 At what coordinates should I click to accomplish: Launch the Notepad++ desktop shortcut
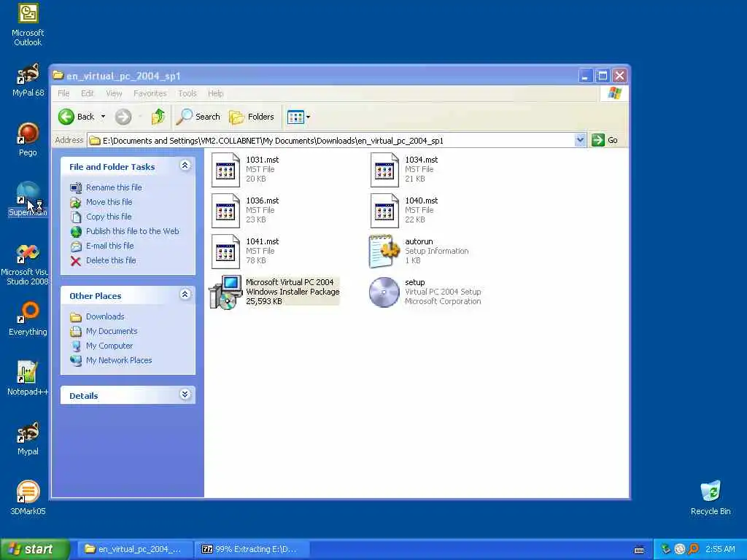coord(28,378)
